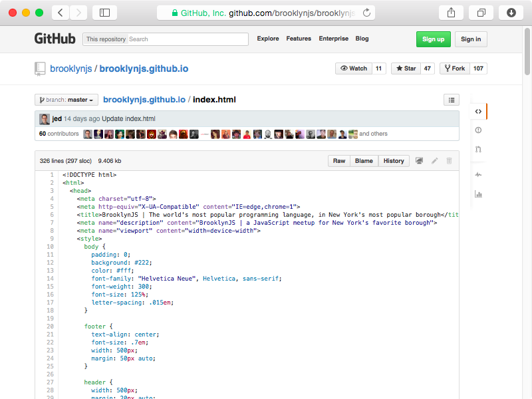Expand the branch: master dropdown

point(66,100)
